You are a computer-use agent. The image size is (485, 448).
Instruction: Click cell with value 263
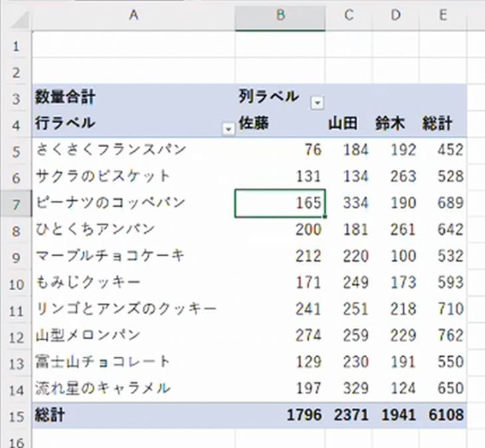(397, 176)
